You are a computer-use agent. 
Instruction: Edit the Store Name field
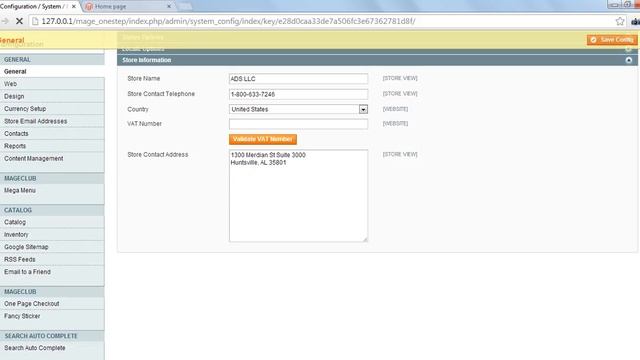tap(298, 79)
